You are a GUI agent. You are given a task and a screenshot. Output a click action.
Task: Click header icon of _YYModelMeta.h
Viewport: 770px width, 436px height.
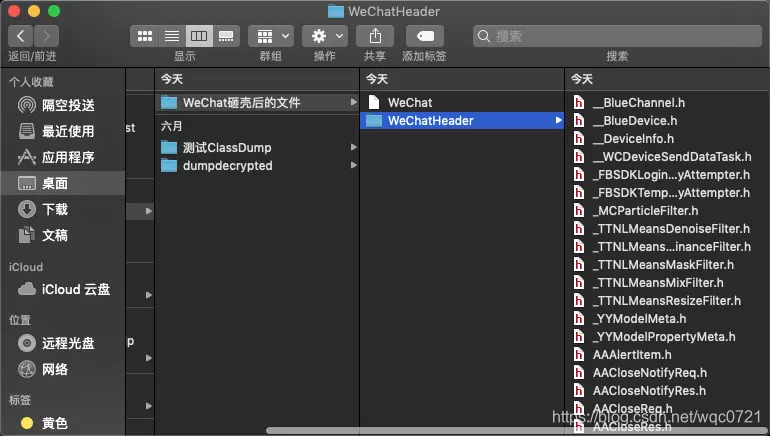click(579, 319)
